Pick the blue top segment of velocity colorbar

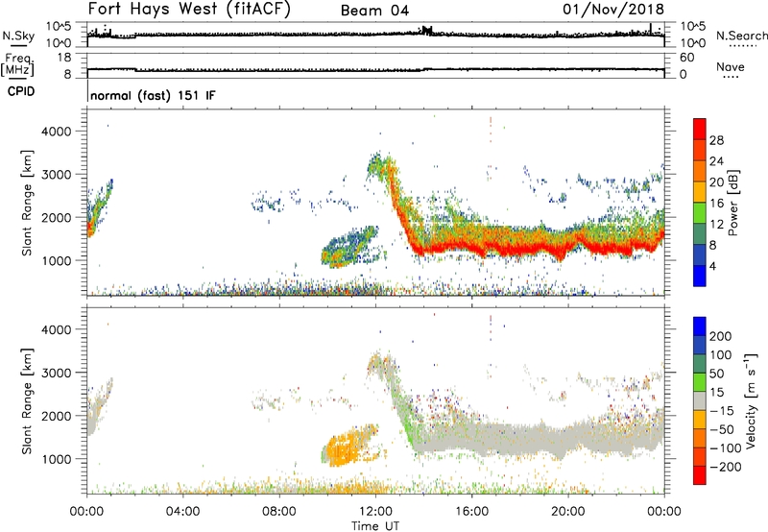[x=700, y=326]
